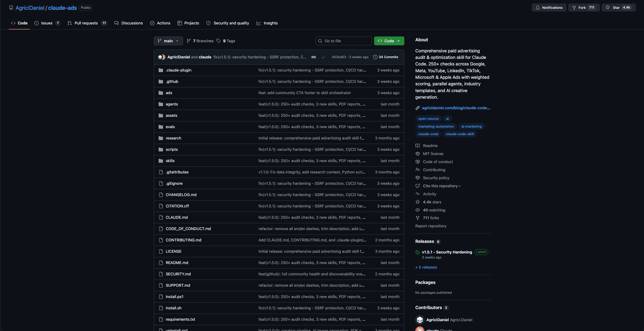
Task: Click the CITATION.cff file icon
Action: pyautogui.click(x=161, y=206)
